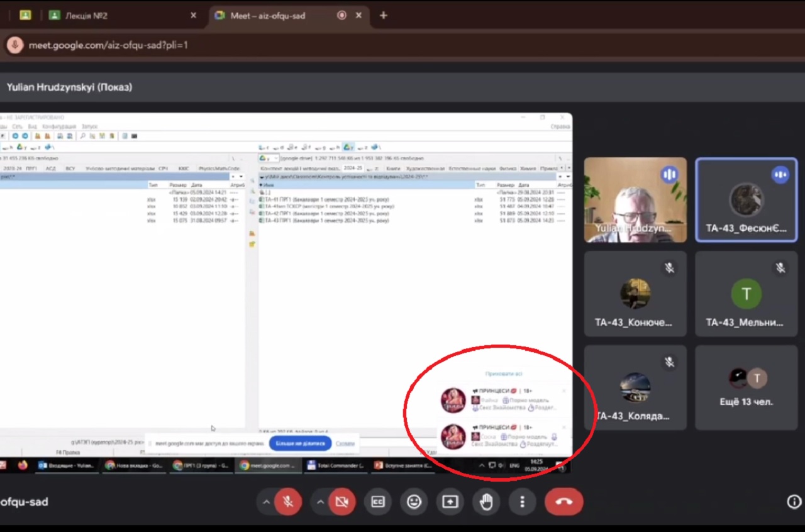805x532 pixels.
Task: Click the Yulian Hrudzynskyi video tile
Action: [635, 200]
